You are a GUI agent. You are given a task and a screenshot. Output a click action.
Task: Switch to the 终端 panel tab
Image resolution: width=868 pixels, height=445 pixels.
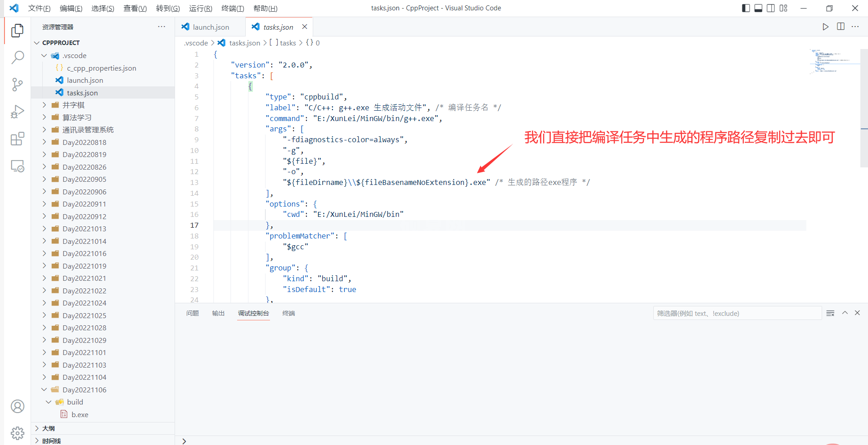[x=288, y=313]
